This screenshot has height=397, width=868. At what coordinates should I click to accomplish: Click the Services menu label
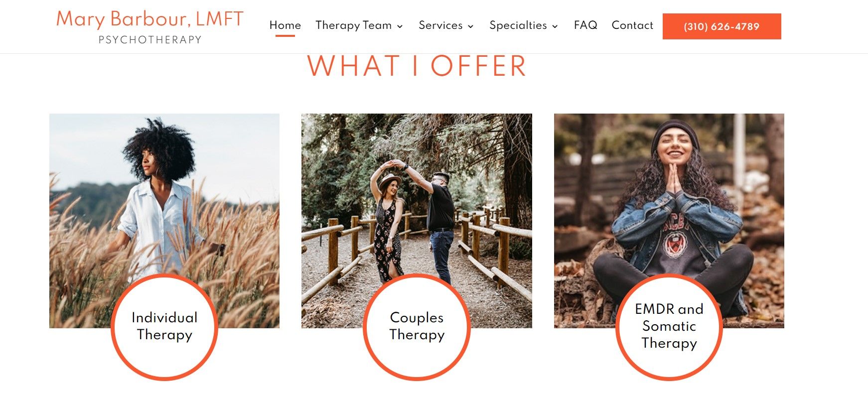pyautogui.click(x=440, y=25)
